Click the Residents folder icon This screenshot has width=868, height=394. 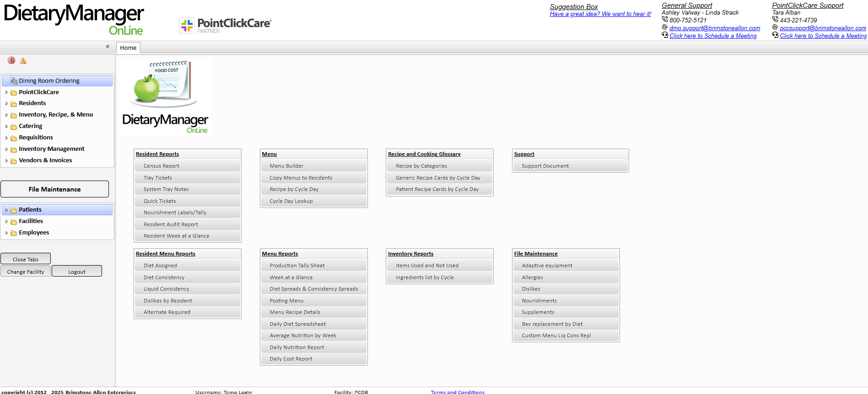coord(14,104)
